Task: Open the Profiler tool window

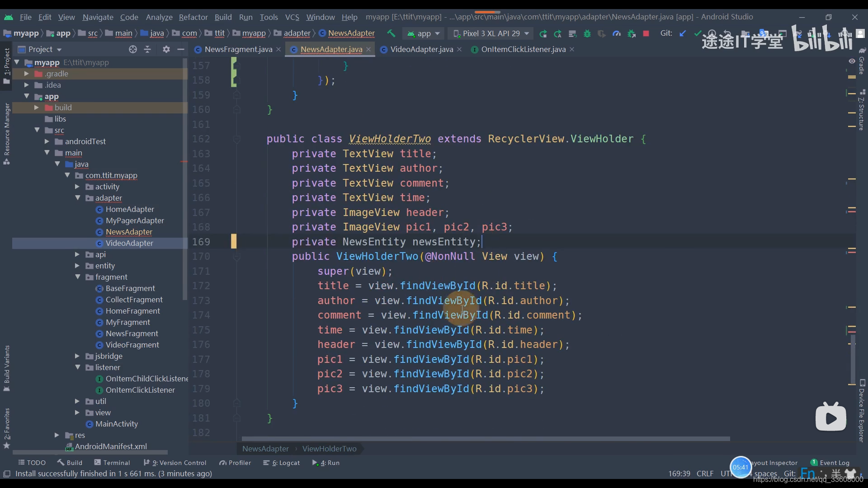Action: [235, 463]
